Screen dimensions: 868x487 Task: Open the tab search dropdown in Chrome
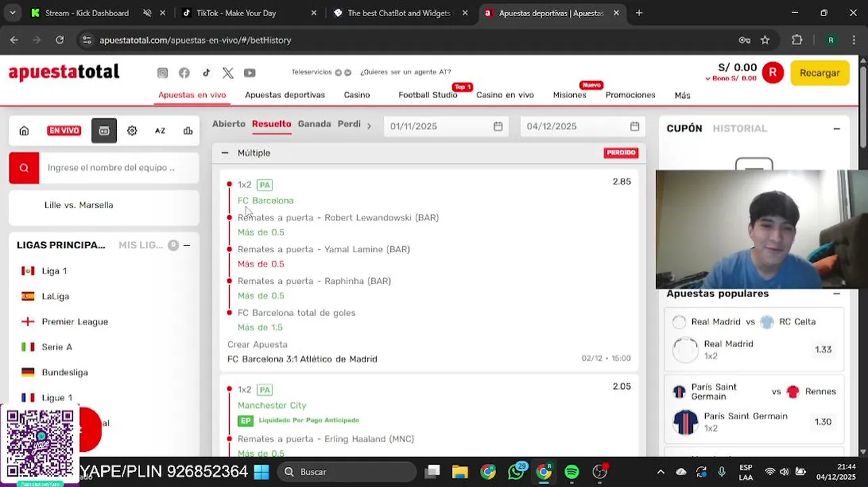point(12,13)
